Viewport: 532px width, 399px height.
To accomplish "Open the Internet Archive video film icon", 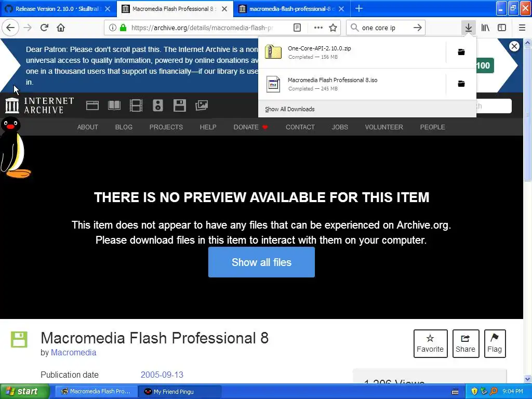I will [136, 105].
